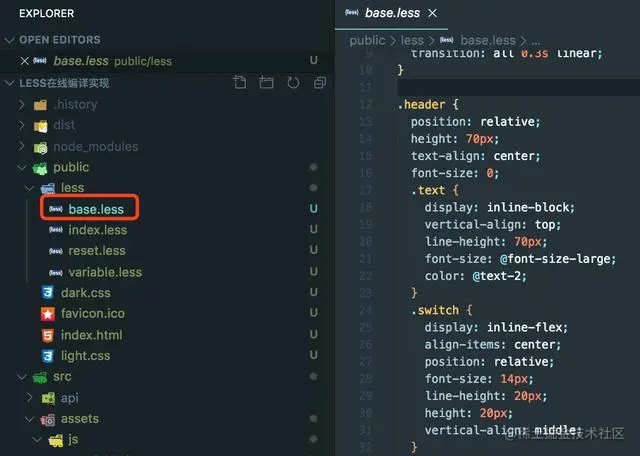Expand the api folder

pyautogui.click(x=29, y=398)
